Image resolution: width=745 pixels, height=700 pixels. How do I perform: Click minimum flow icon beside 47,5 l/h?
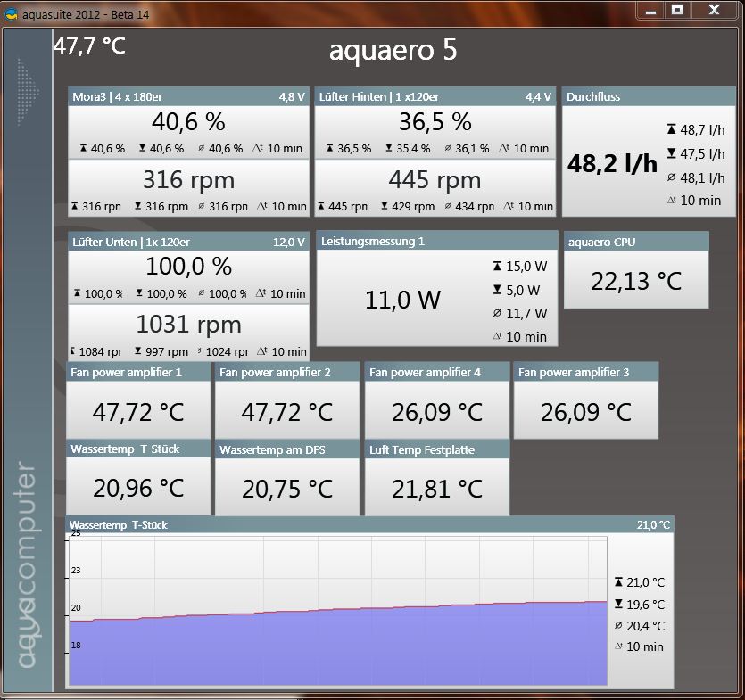(x=671, y=153)
